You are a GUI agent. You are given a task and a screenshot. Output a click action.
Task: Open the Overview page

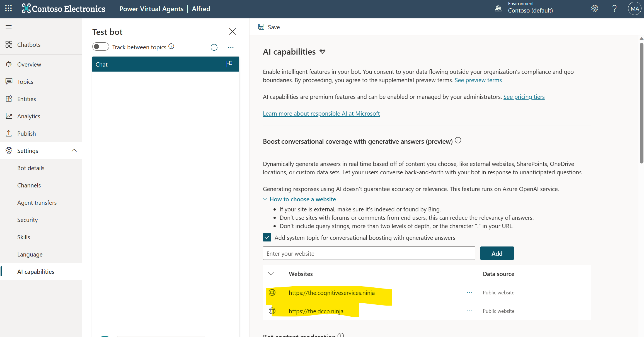point(41,64)
